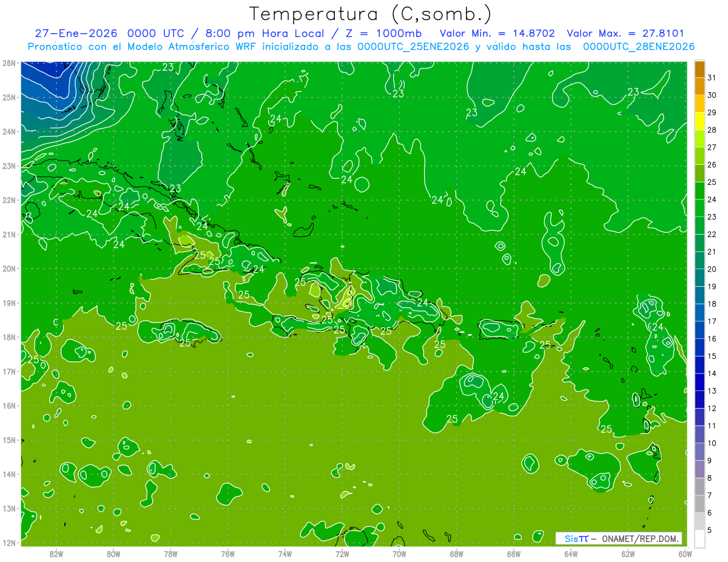The image size is (728, 562).
Task: Click the '26N' latitude axis label
Action: (8, 62)
